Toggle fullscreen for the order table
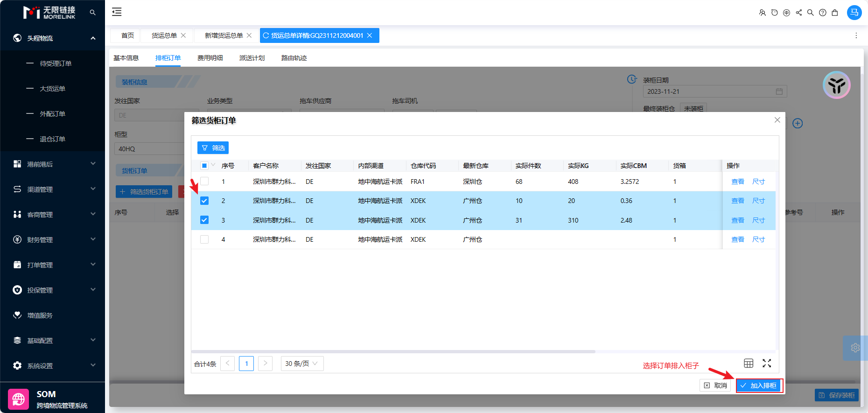 pyautogui.click(x=767, y=363)
